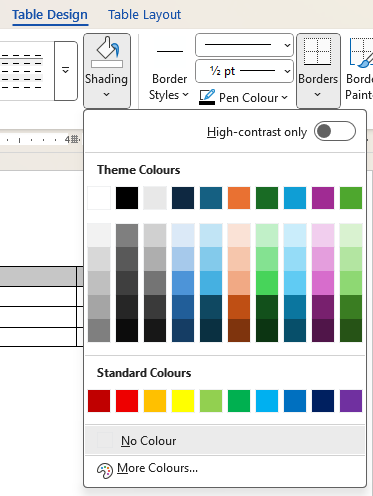Open the Border Styles gallery
373x496 pixels.
tap(169, 72)
